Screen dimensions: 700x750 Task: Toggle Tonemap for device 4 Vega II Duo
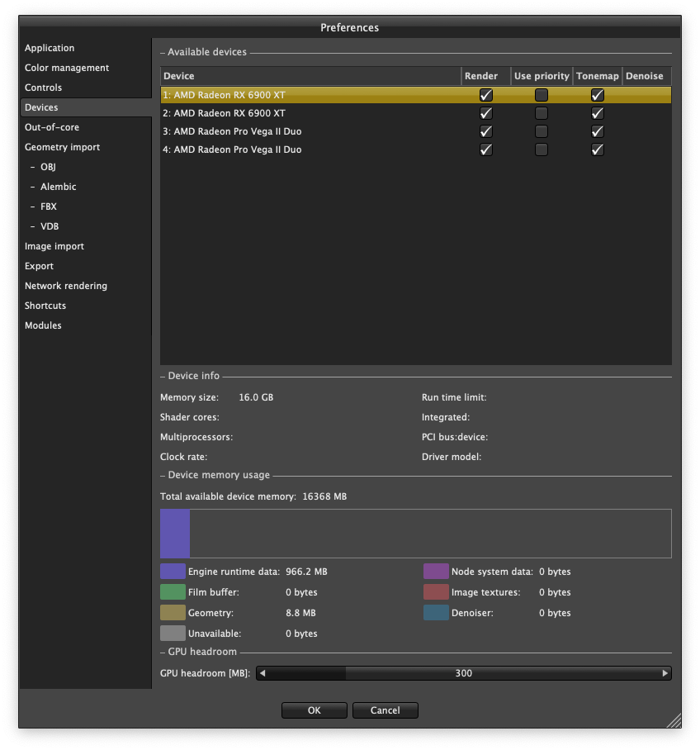click(597, 150)
